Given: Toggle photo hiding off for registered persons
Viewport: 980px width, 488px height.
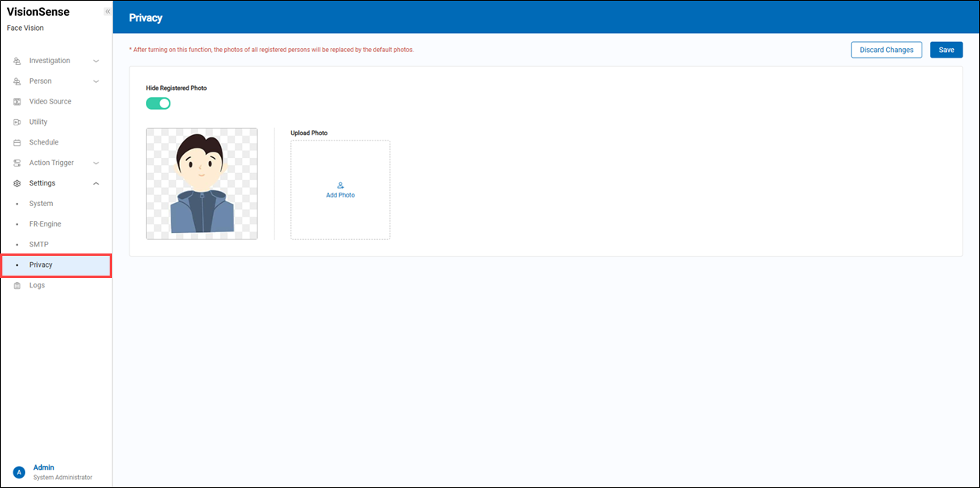Looking at the screenshot, I should point(158,103).
